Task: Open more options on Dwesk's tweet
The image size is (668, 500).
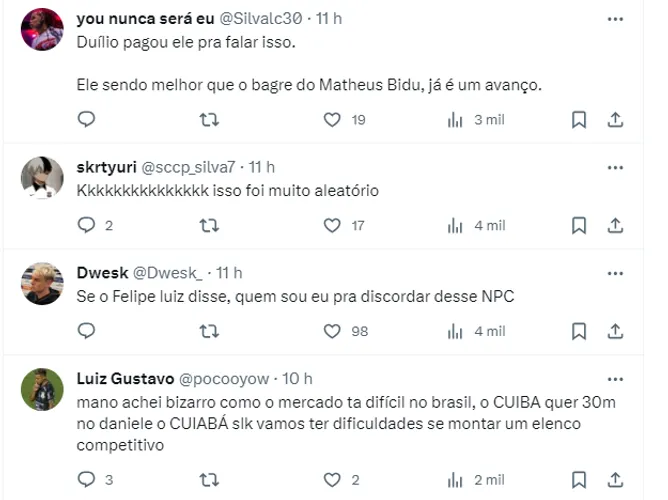Action: [x=616, y=272]
